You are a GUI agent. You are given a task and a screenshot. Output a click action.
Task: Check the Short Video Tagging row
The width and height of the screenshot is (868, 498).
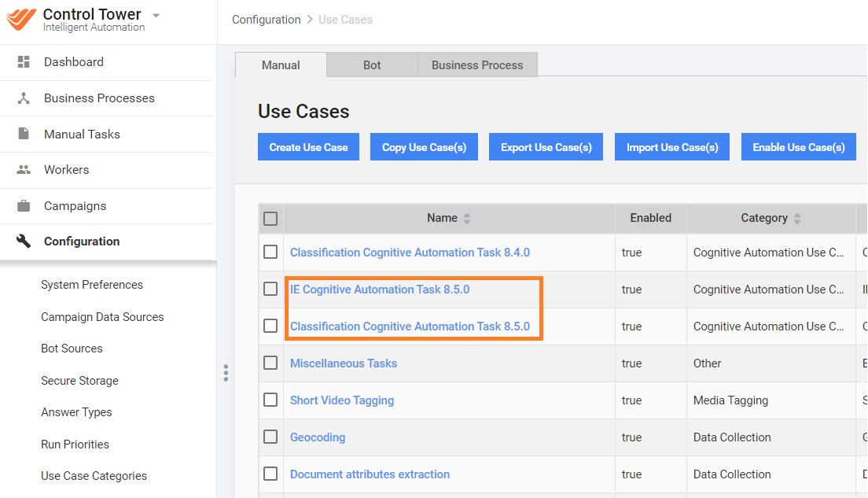pyautogui.click(x=270, y=400)
